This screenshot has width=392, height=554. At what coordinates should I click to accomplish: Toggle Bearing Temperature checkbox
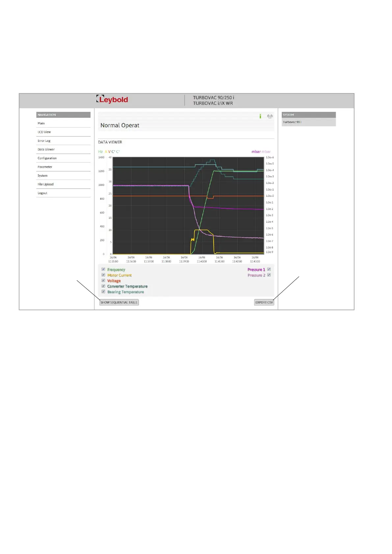point(103,291)
